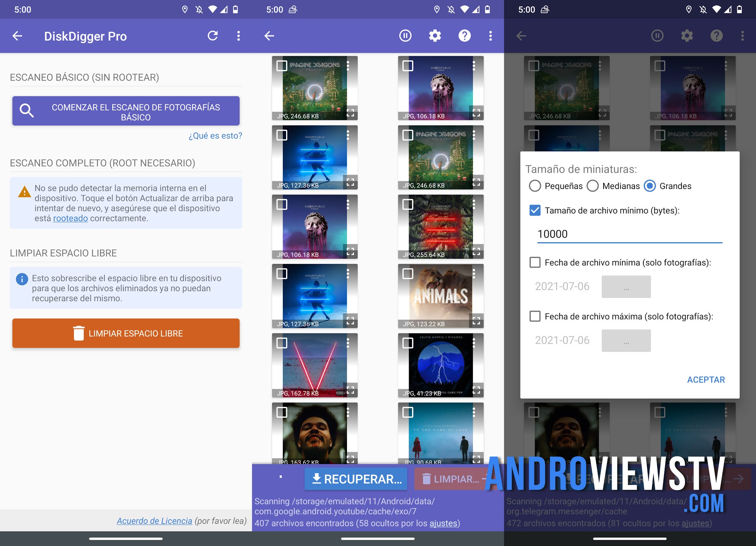The height and width of the screenshot is (546, 756).
Task: Expand fullscreen preview of first Imagine Dragons photo
Action: (x=350, y=113)
